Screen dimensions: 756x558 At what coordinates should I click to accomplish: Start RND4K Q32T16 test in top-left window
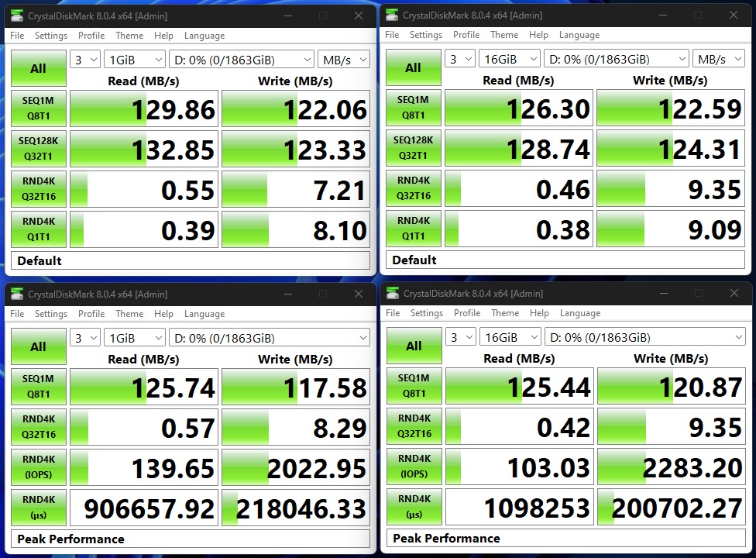pos(39,188)
